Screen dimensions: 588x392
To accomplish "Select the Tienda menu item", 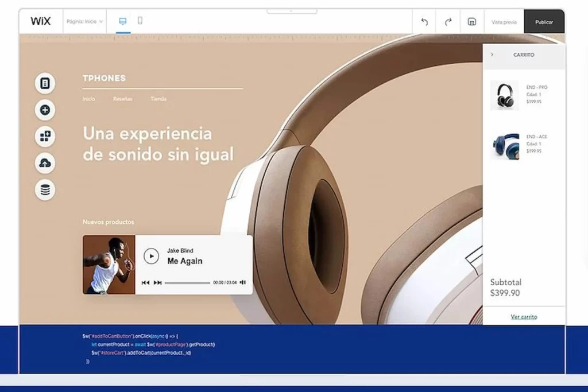I will click(158, 99).
